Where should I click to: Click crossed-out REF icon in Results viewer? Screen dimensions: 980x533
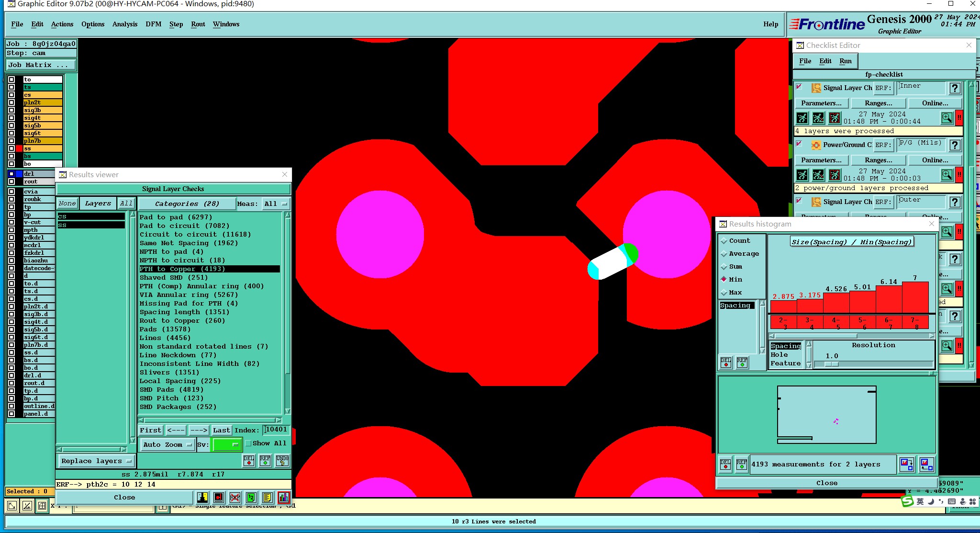tap(235, 498)
